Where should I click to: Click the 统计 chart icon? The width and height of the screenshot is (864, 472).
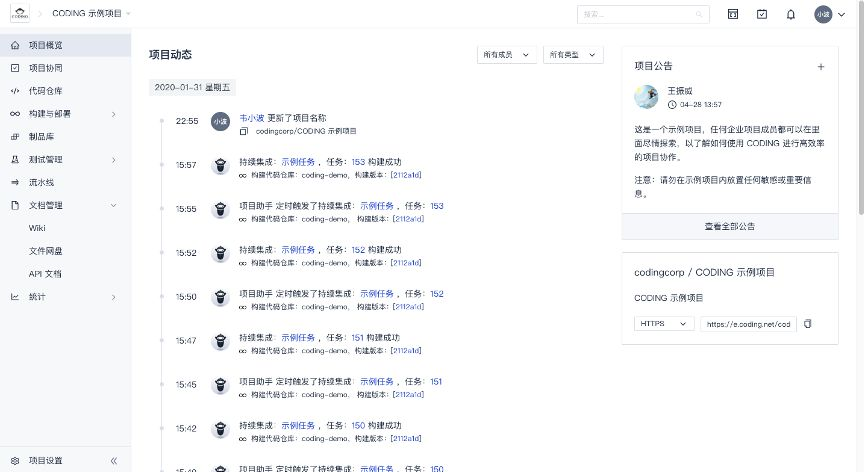(x=15, y=297)
